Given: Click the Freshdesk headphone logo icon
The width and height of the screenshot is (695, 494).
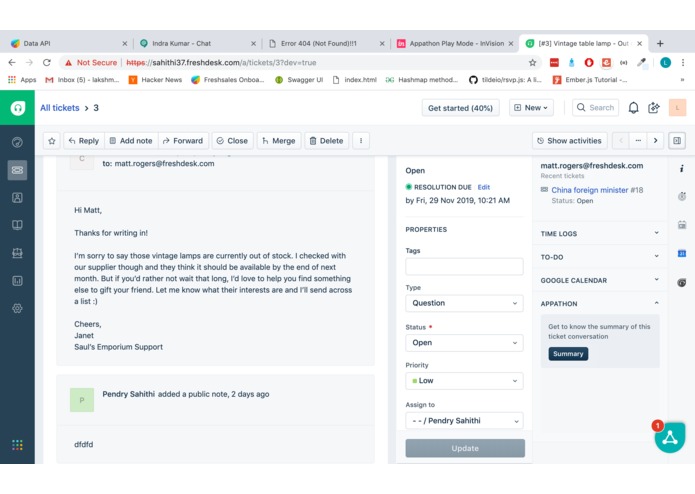Looking at the screenshot, I should click(x=17, y=108).
